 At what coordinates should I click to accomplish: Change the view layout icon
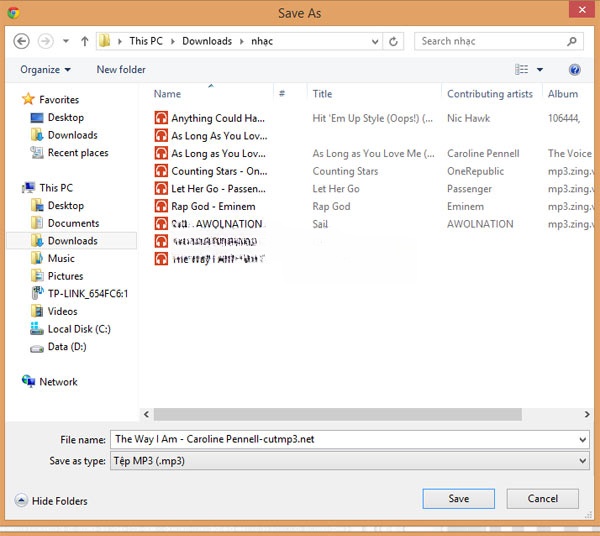pyautogui.click(x=522, y=69)
